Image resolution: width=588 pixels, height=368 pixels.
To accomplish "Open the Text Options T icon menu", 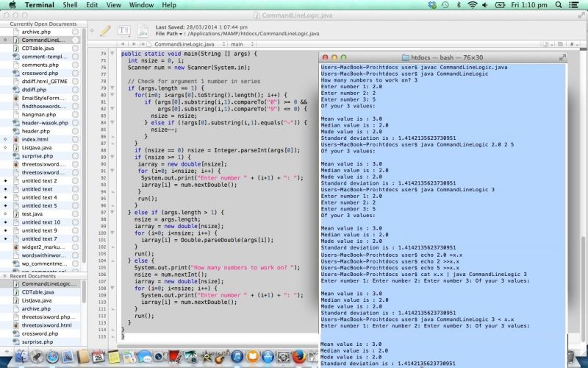I will 123,30.
